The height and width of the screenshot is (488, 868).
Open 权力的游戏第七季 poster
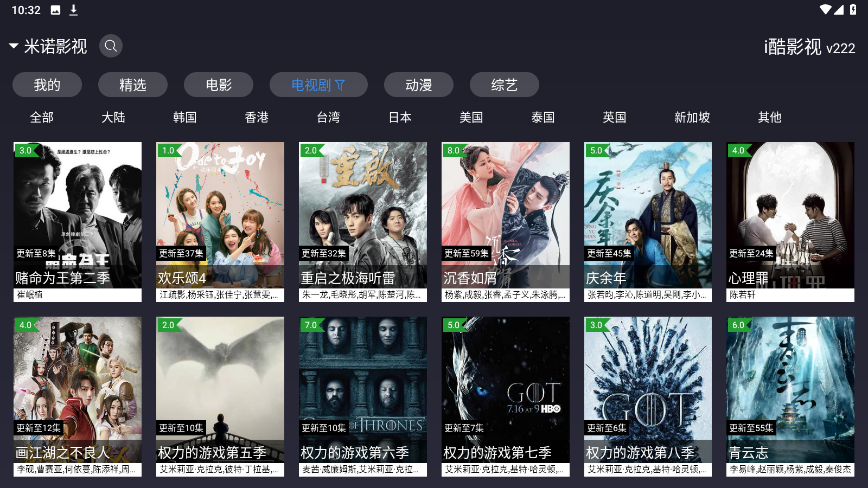point(506,396)
